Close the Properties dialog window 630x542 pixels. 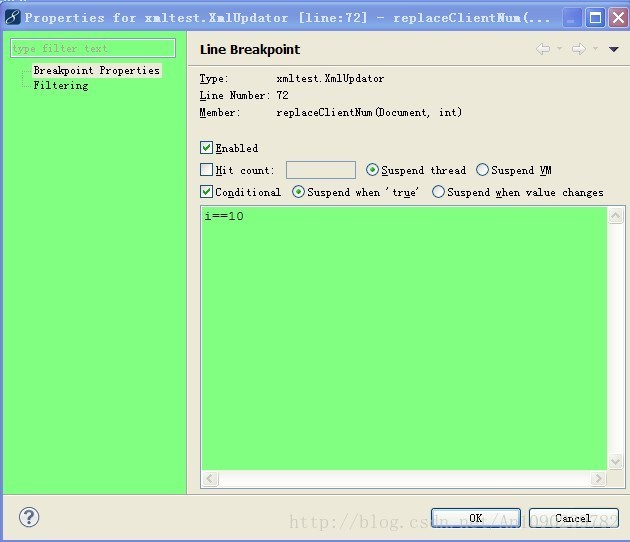point(618,18)
